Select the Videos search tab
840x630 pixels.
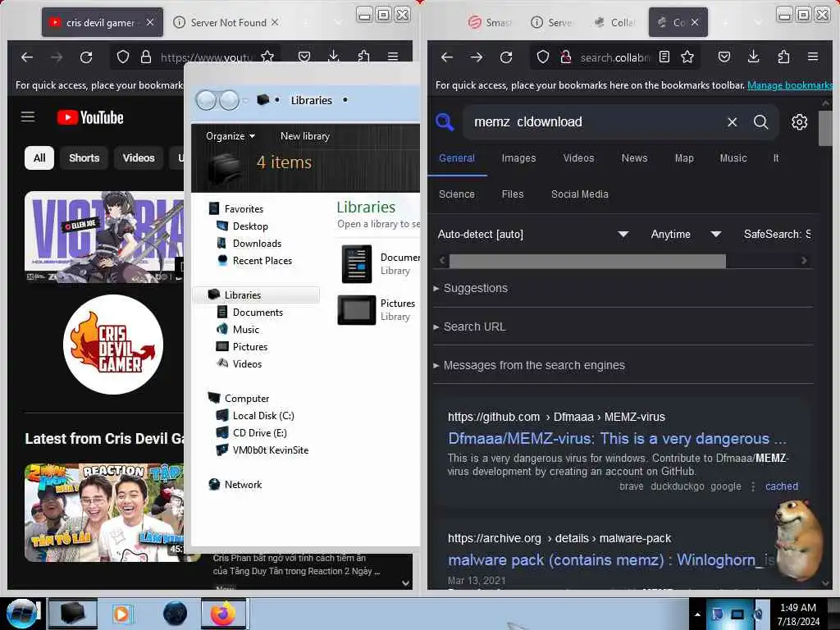578,158
